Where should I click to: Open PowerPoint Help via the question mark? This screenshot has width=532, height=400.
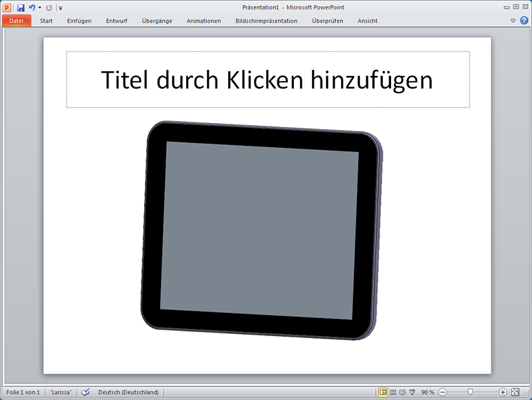(x=524, y=21)
